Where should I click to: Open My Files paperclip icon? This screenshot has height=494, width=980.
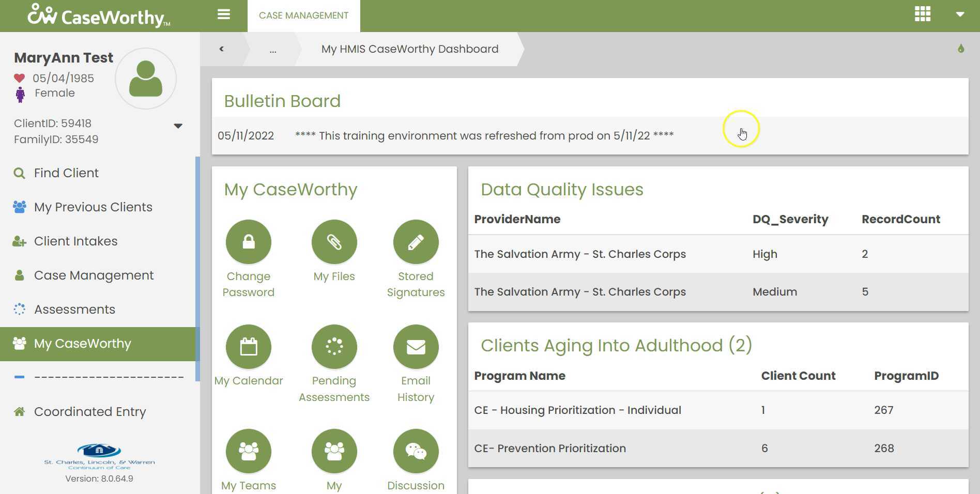334,242
